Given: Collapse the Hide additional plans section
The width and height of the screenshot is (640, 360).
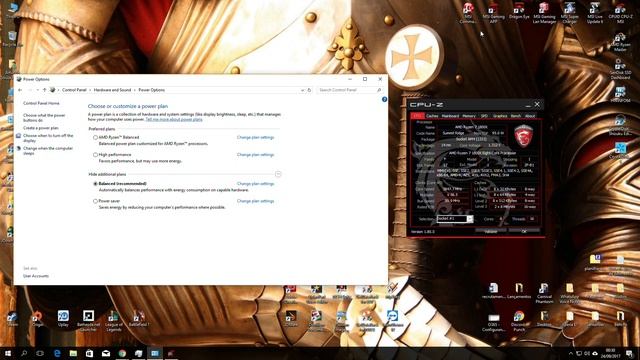Looking at the screenshot, I should coord(278,174).
